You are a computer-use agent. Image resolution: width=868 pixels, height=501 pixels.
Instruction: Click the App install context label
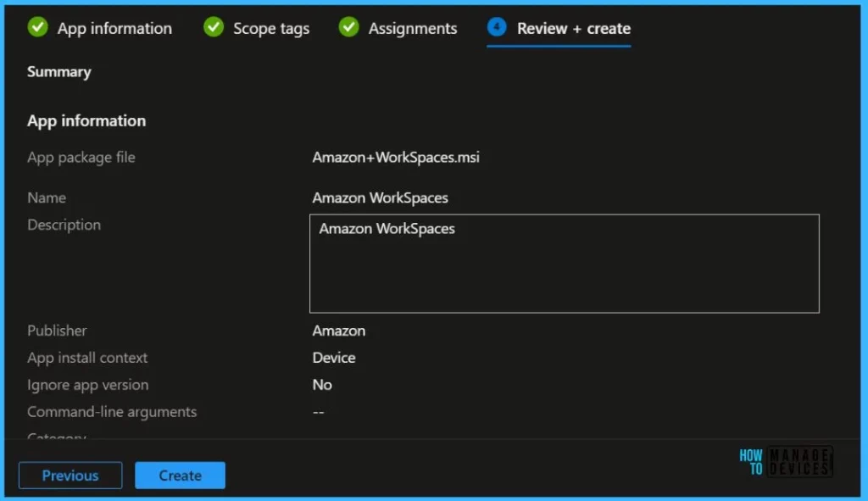[87, 358]
